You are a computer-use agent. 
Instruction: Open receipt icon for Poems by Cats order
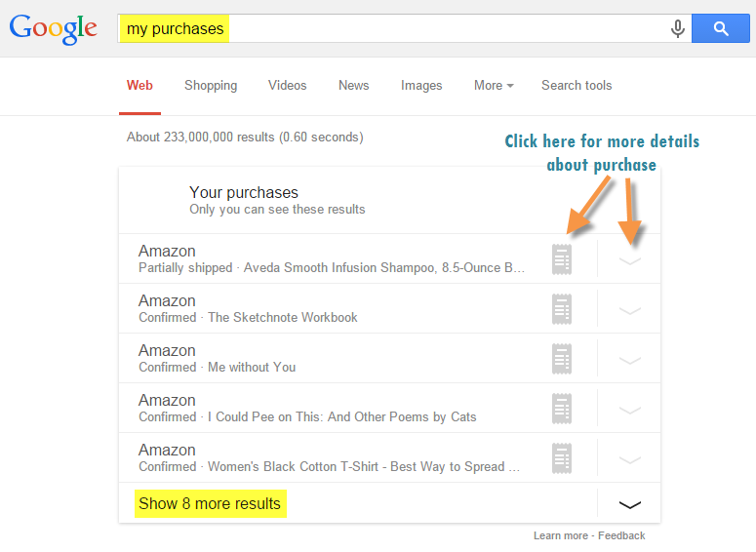point(562,409)
